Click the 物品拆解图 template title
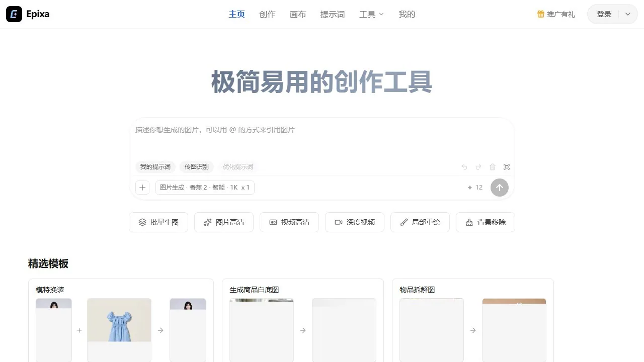This screenshot has width=644, height=362. pyautogui.click(x=417, y=290)
